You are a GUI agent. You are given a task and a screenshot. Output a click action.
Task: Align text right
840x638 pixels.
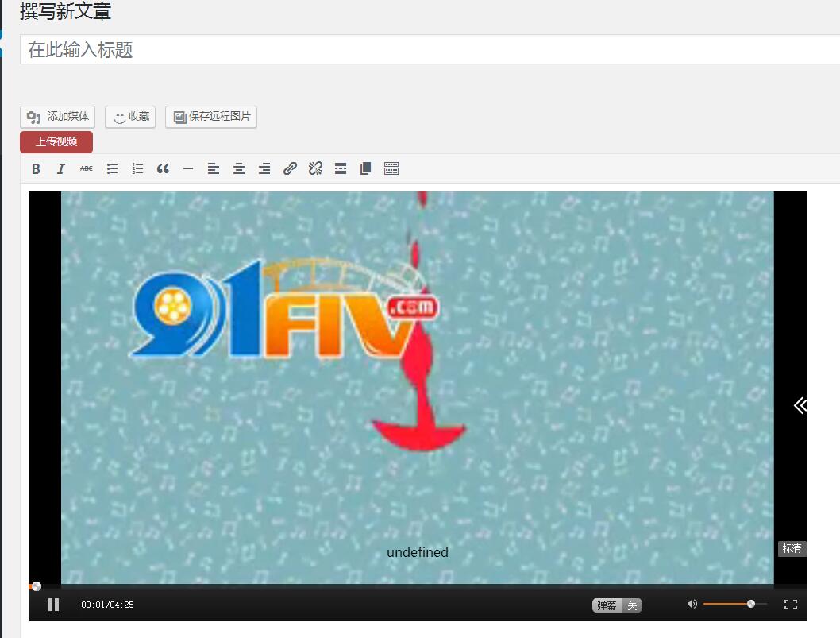click(264, 169)
